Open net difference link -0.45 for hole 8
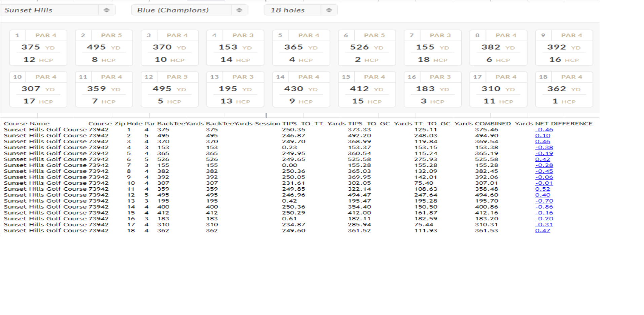The image size is (644, 315). [x=544, y=171]
